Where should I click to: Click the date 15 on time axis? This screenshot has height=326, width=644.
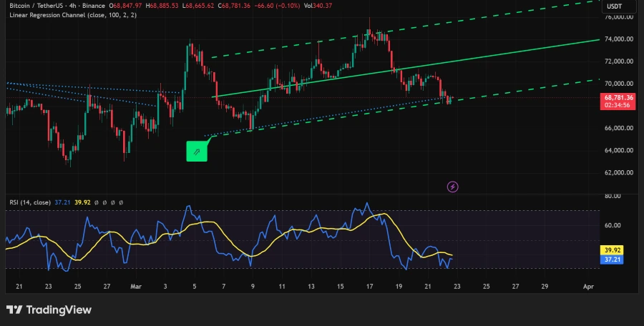pos(341,287)
